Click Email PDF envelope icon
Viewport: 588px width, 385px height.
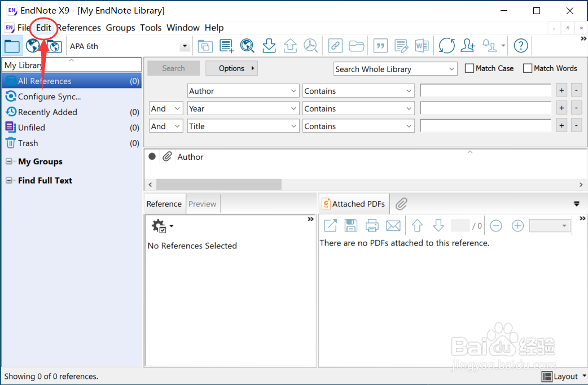tap(393, 225)
